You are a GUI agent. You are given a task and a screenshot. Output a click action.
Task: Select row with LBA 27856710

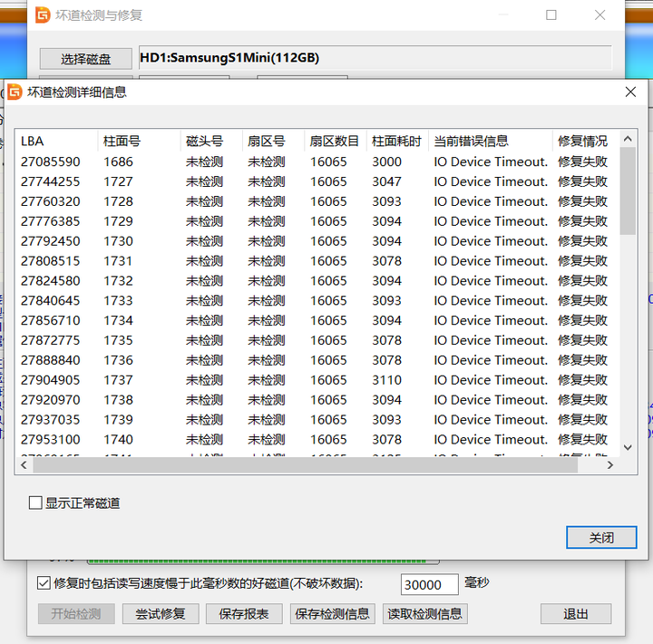[317, 320]
